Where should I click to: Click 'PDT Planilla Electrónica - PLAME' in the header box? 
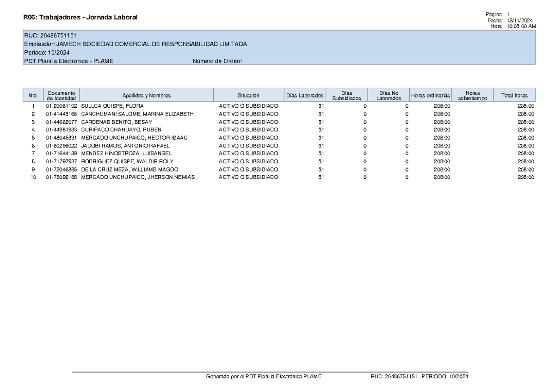pos(69,61)
